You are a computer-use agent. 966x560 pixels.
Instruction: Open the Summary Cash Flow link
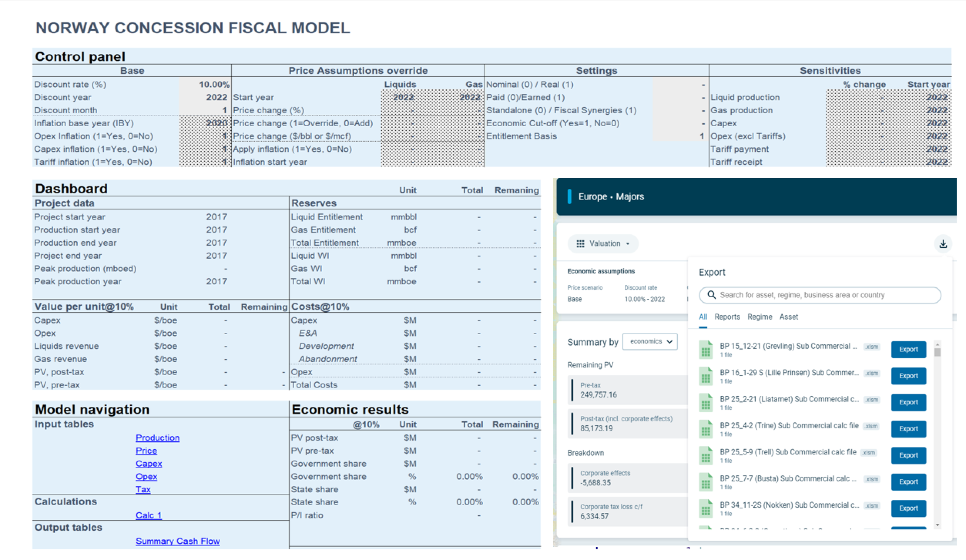click(178, 541)
